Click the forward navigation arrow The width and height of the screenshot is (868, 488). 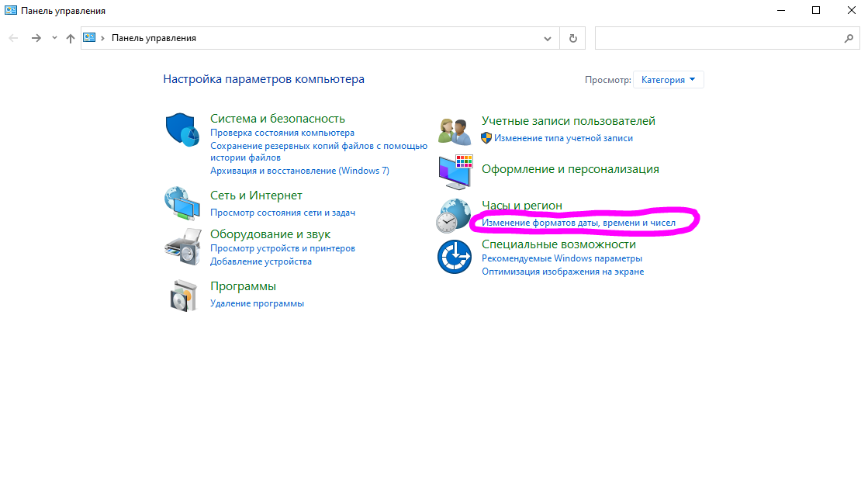(x=36, y=38)
